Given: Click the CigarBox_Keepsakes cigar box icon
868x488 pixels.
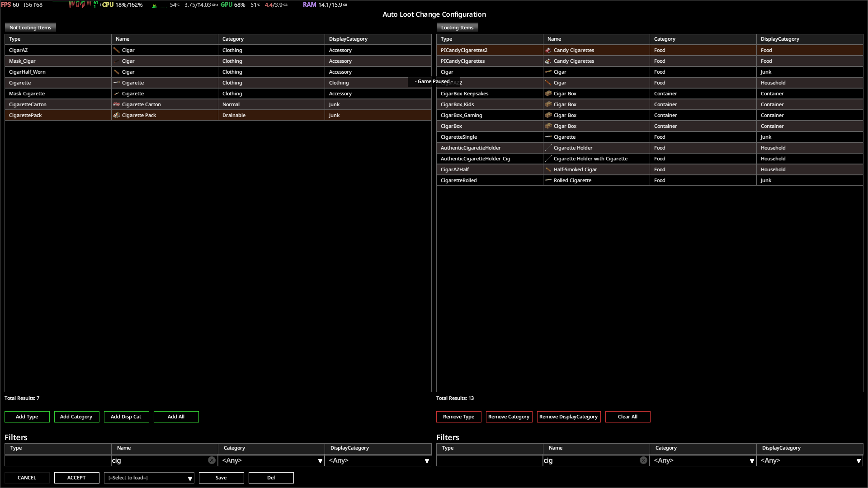Looking at the screenshot, I should coord(548,94).
